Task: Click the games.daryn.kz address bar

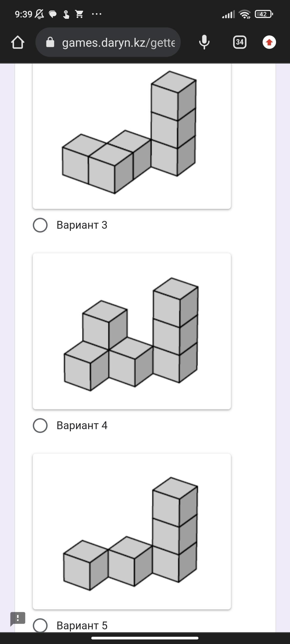Action: (x=108, y=42)
